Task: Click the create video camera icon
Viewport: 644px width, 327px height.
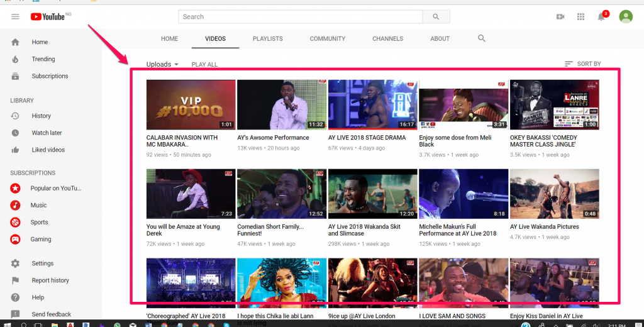Action: click(x=560, y=16)
